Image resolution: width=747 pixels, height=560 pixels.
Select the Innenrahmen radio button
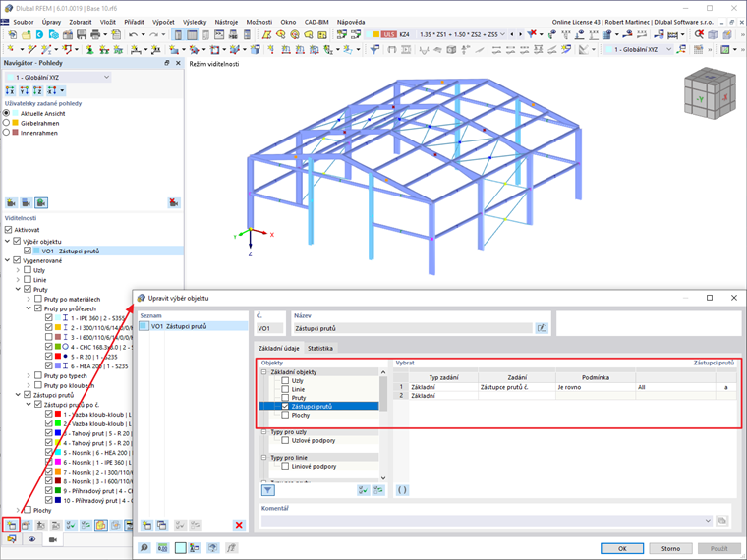click(7, 133)
